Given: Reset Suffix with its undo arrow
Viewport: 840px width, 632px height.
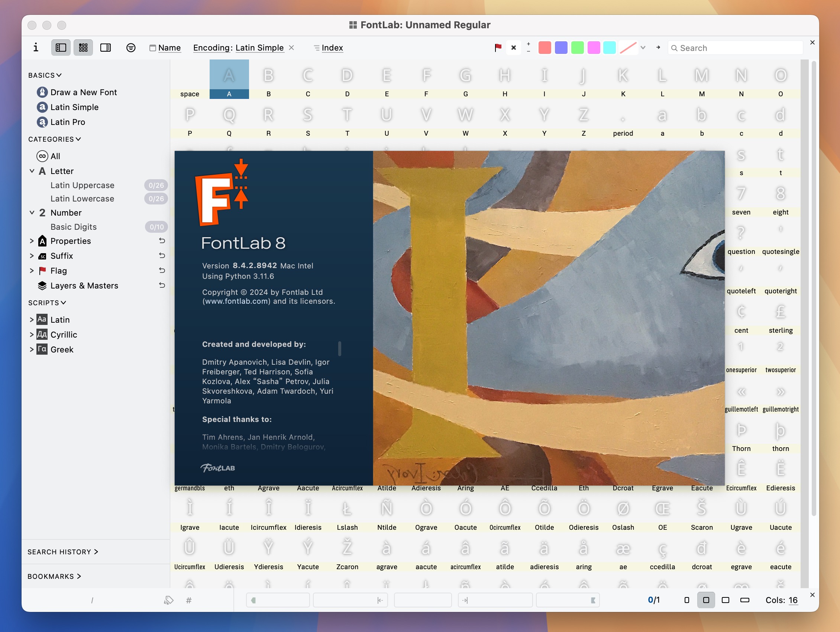Looking at the screenshot, I should tap(162, 255).
